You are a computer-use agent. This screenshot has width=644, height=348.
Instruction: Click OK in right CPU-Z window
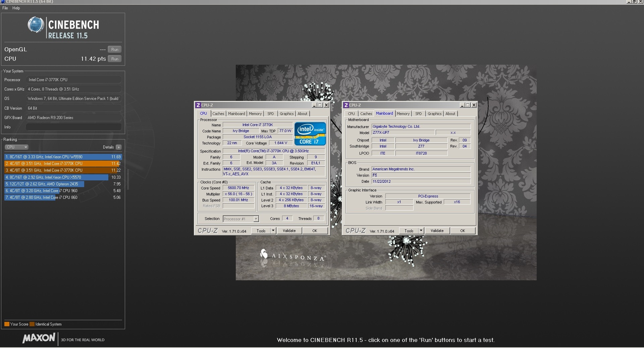pos(463,231)
